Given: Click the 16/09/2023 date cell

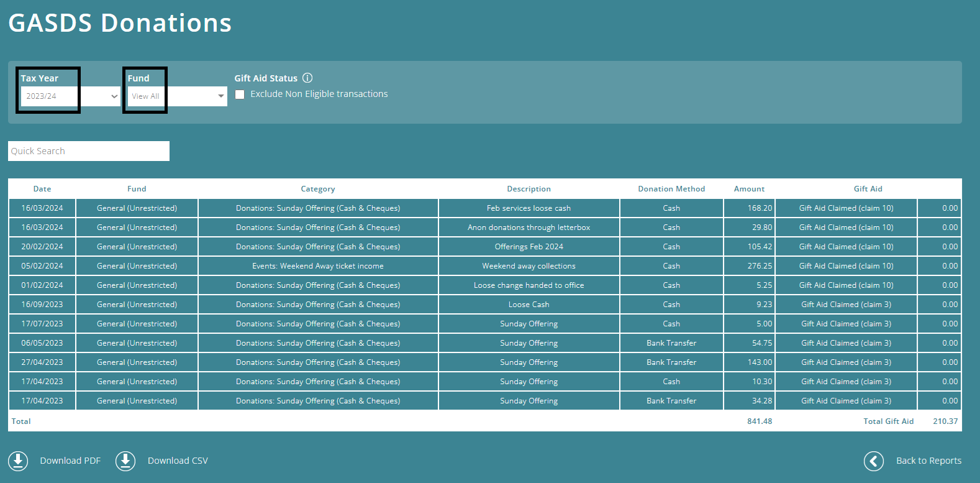Looking at the screenshot, I should point(42,305).
